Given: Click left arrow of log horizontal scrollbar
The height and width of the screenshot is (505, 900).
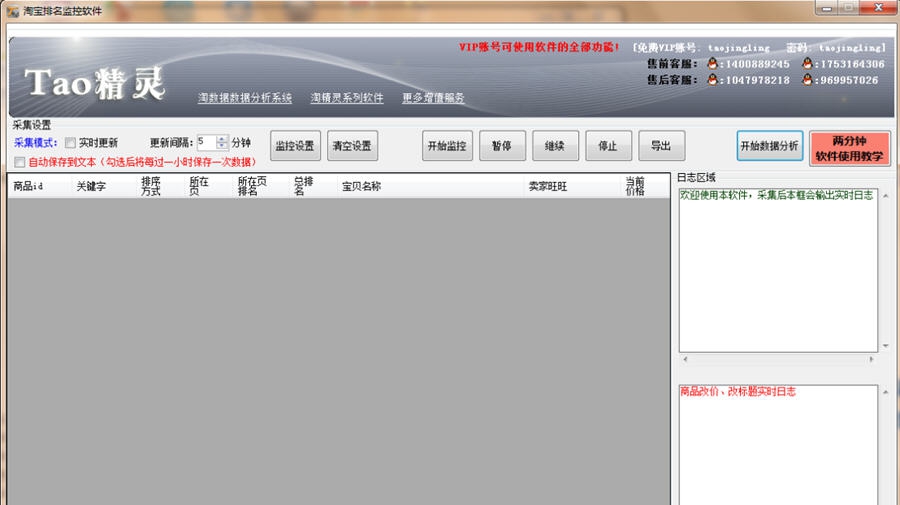Looking at the screenshot, I should click(x=685, y=359).
